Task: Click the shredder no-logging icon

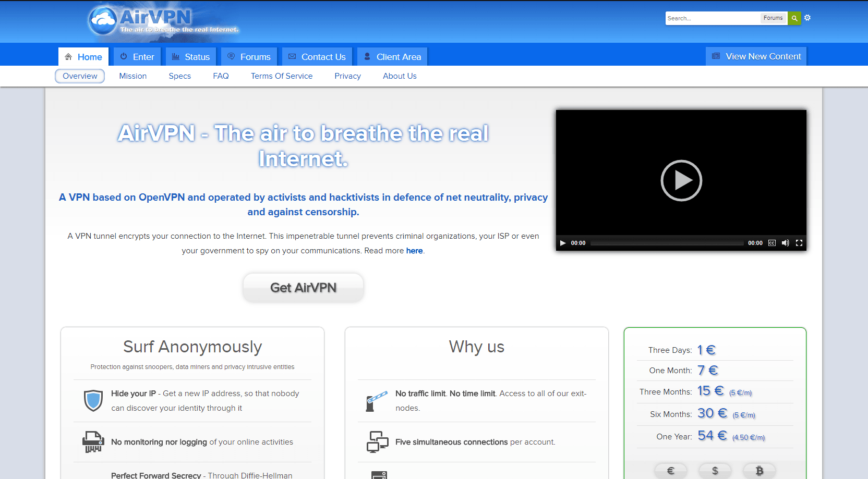Action: pos(93,442)
